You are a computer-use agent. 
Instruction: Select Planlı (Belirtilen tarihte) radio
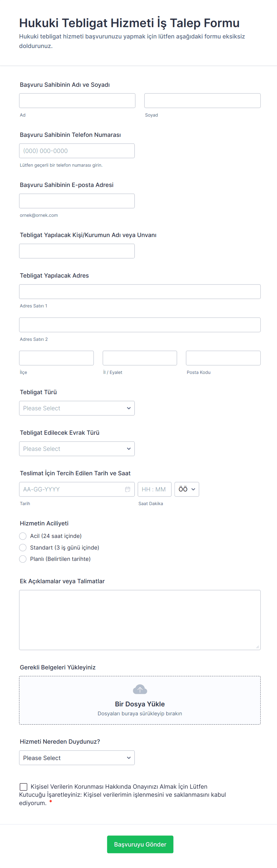[x=23, y=559]
